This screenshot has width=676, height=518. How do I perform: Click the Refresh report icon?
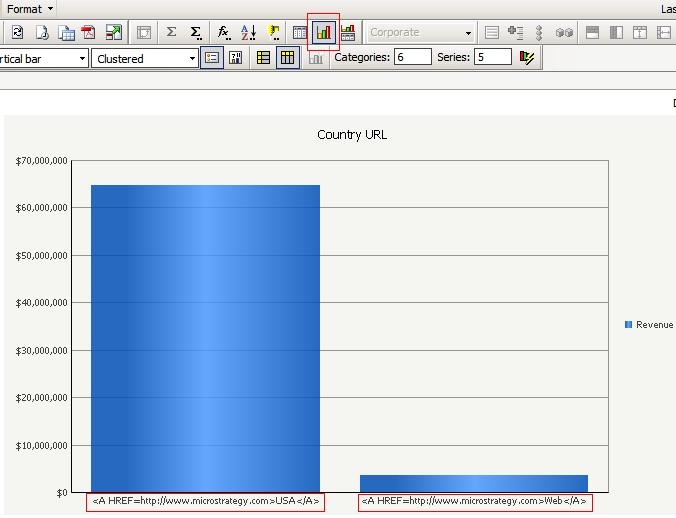coord(17,32)
